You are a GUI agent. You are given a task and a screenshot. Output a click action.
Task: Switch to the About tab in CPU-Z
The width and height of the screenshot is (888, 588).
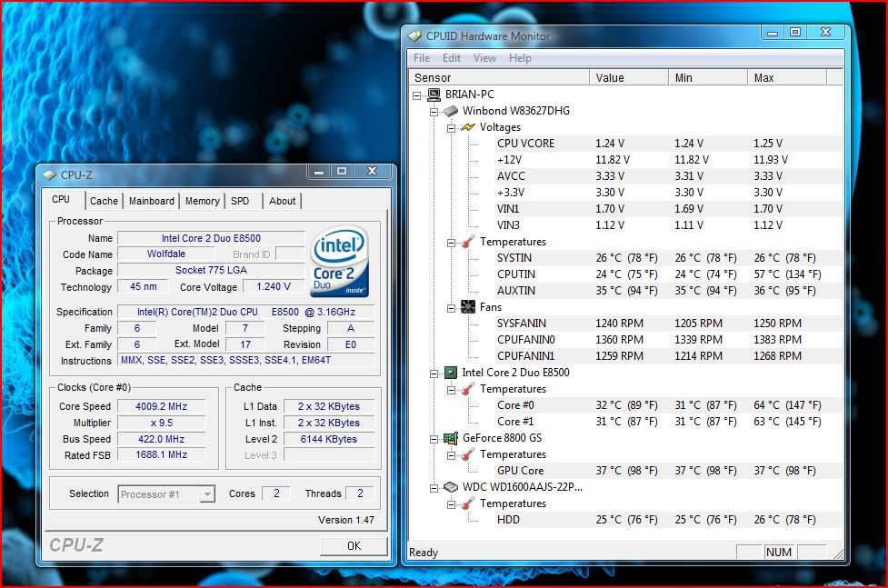(282, 201)
